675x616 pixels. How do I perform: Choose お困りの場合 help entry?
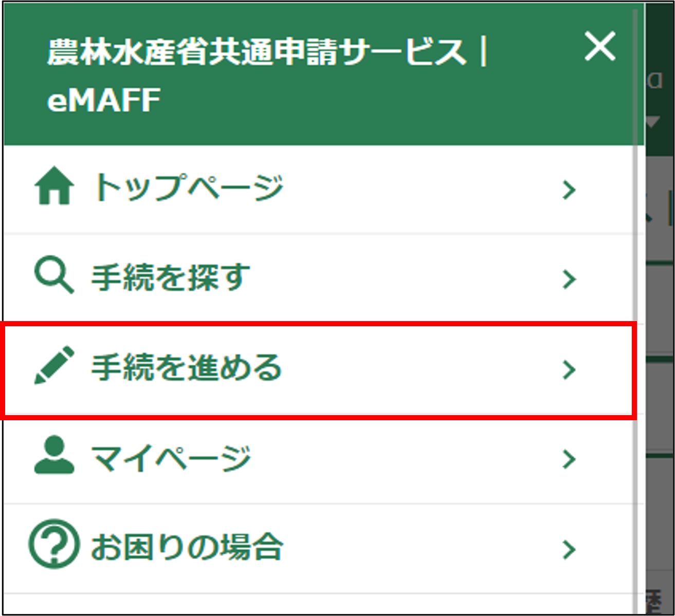pos(187,547)
